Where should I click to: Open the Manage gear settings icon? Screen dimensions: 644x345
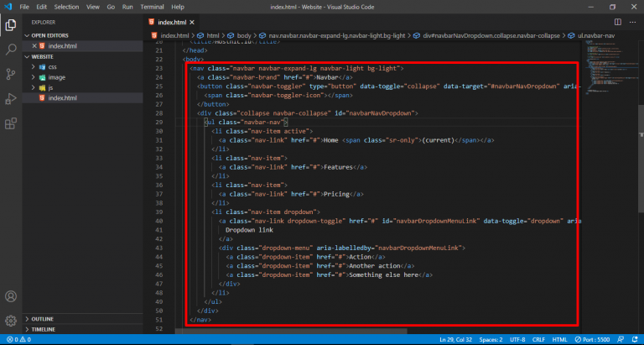(x=11, y=320)
